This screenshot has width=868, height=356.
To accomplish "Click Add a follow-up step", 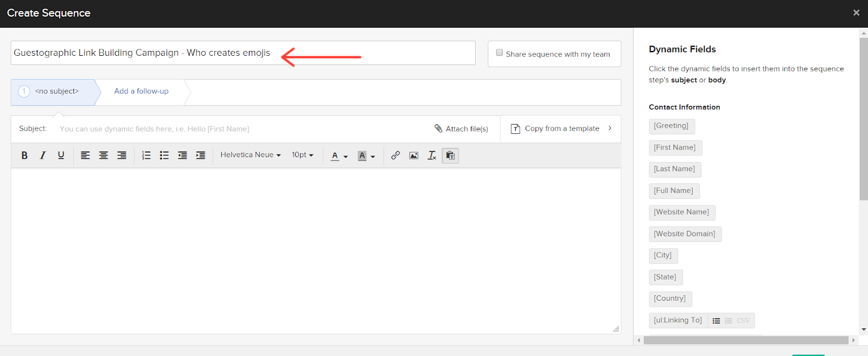I will pos(141,92).
